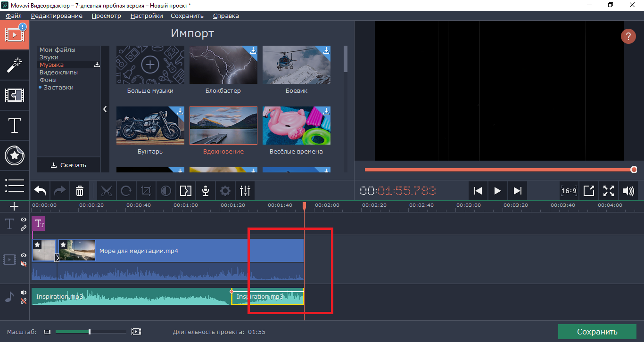Mute the audio track speaker icon
The height and width of the screenshot is (342, 644).
click(24, 293)
